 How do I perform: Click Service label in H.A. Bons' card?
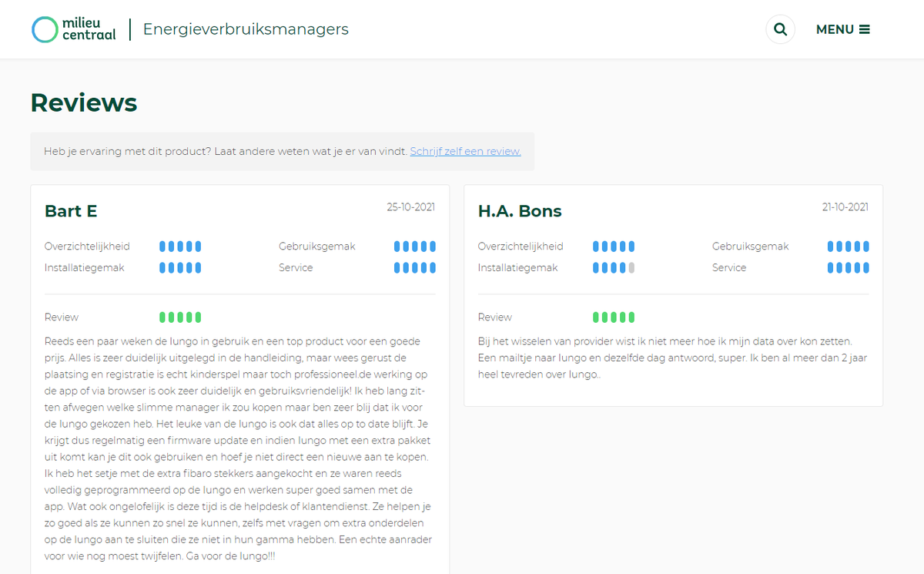click(x=729, y=267)
